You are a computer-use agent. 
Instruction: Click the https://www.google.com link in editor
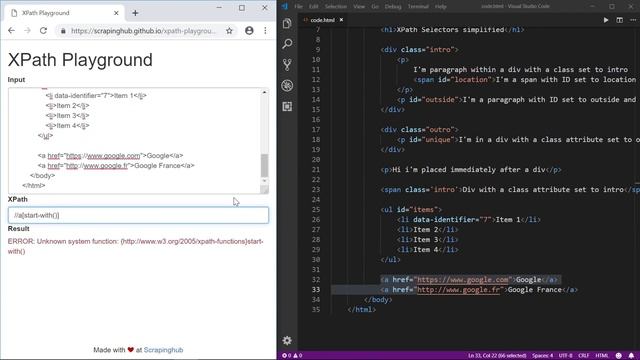coord(462,280)
